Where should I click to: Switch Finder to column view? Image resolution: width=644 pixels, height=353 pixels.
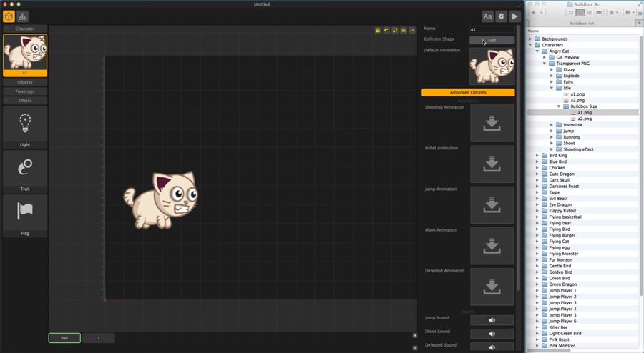[x=590, y=13]
